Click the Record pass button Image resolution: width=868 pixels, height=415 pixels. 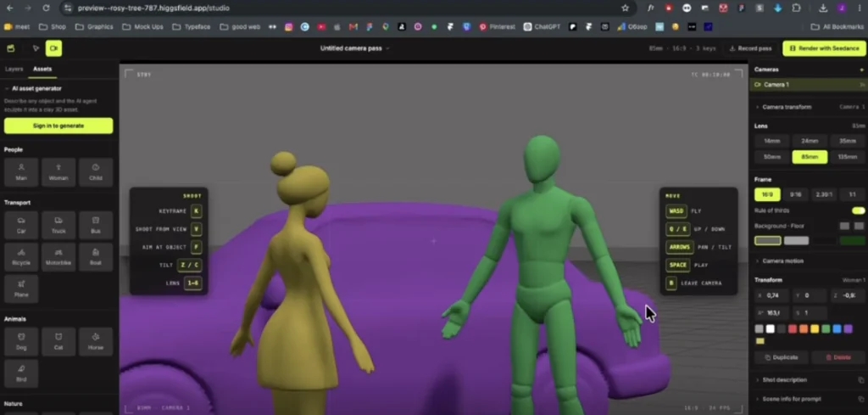coord(751,48)
